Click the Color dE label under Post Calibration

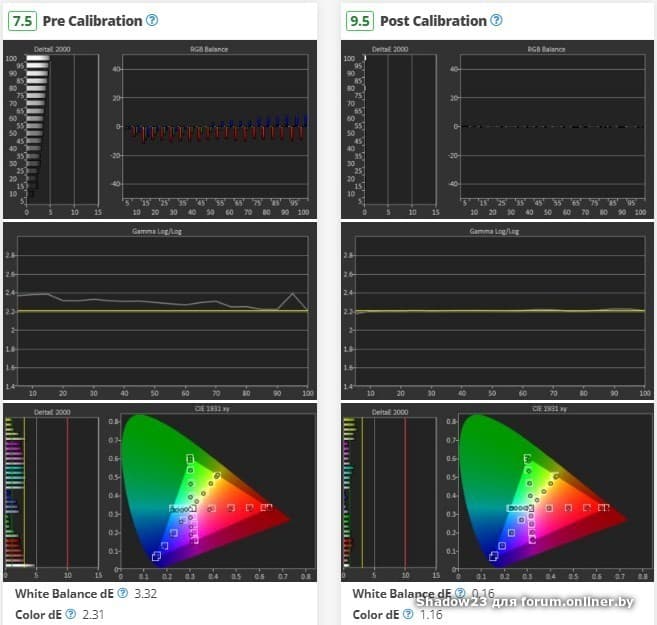click(376, 615)
